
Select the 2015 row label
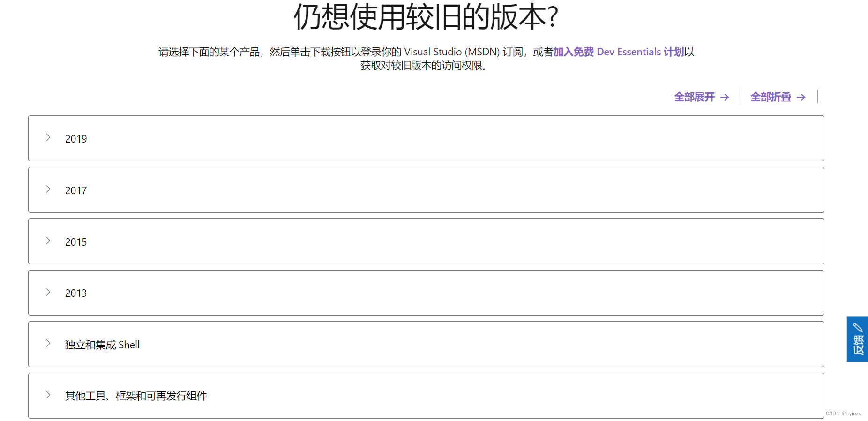[x=76, y=242]
